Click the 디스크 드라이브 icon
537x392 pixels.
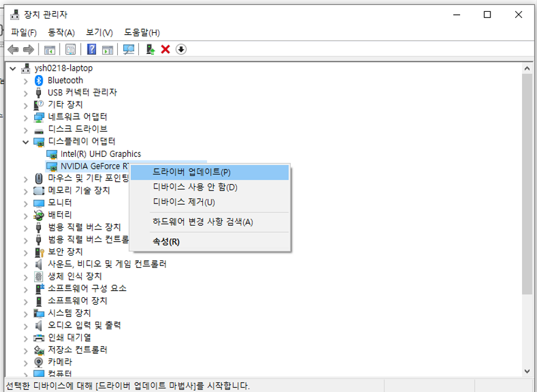click(x=38, y=130)
